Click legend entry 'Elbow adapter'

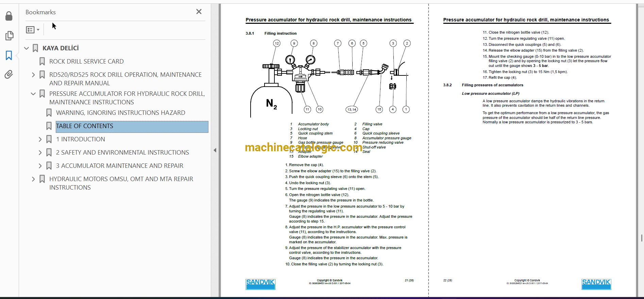pyautogui.click(x=310, y=156)
